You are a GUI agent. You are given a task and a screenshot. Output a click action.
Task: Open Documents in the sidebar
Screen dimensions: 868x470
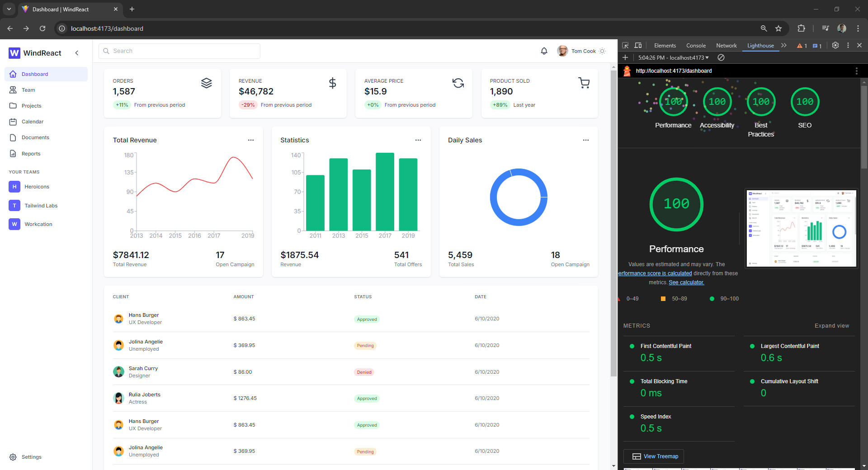[46, 137]
